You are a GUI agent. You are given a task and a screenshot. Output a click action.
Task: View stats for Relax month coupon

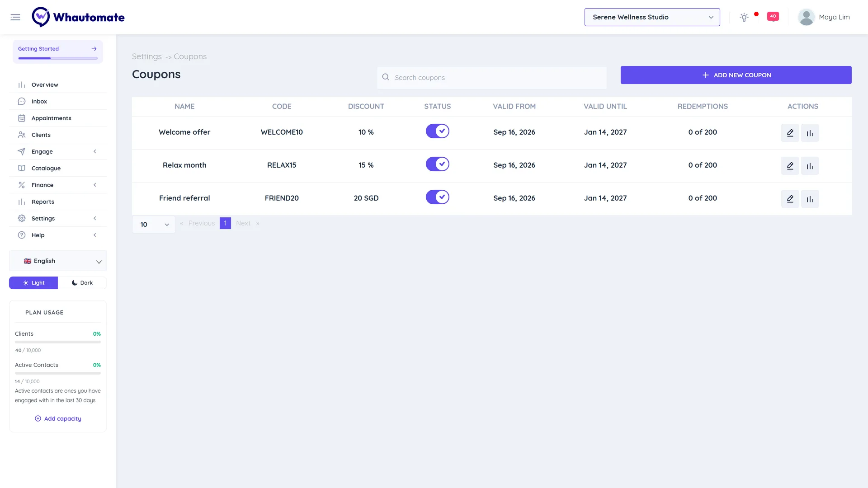[x=810, y=166]
